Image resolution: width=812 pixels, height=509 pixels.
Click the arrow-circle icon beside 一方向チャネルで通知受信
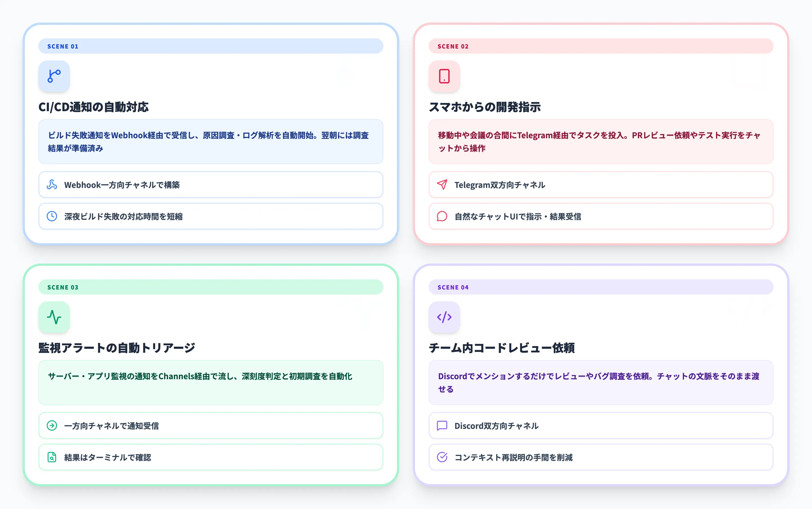point(52,425)
